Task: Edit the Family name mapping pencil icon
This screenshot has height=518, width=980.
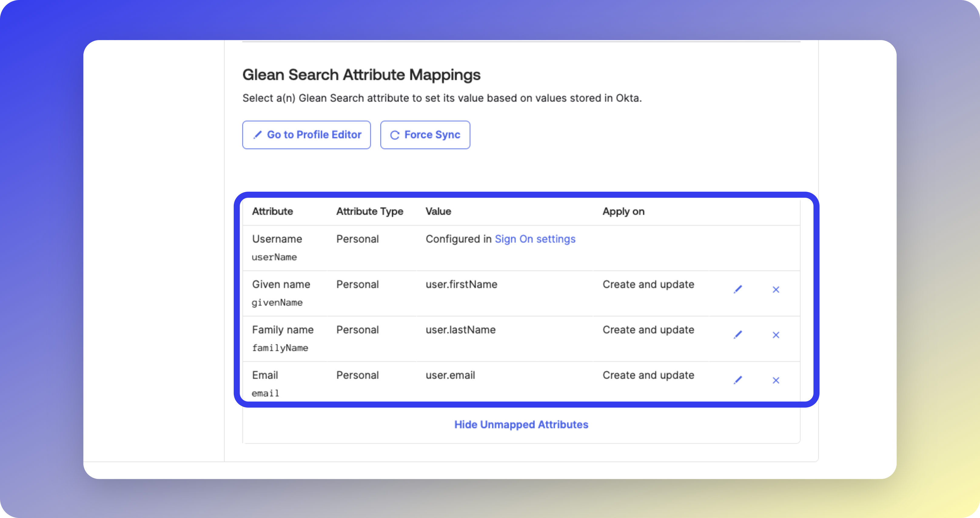Action: pos(738,335)
